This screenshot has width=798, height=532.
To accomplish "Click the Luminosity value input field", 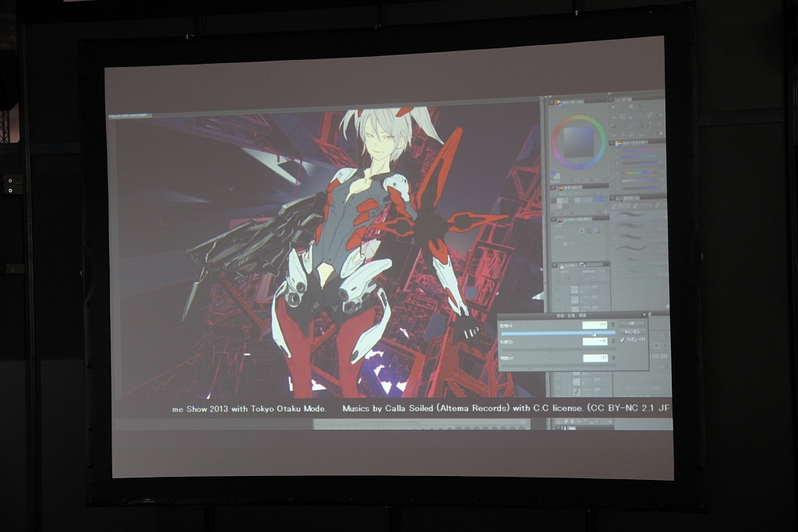I will 595,358.
